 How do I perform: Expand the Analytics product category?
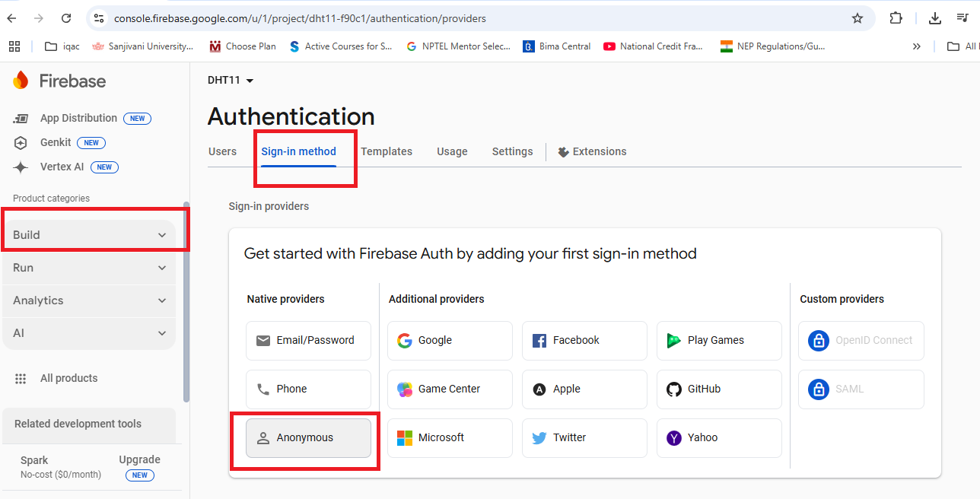pos(90,300)
